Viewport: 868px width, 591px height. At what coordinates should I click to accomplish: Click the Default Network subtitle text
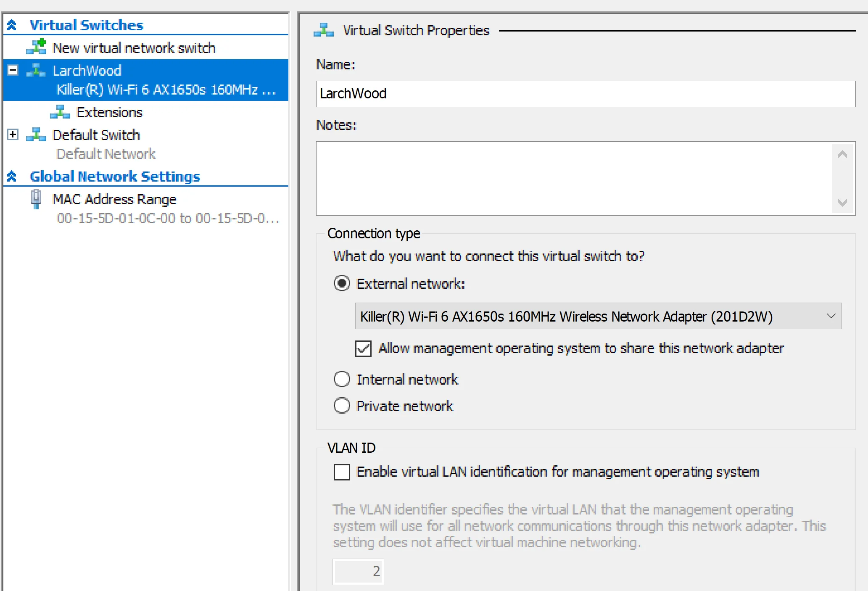(x=106, y=154)
